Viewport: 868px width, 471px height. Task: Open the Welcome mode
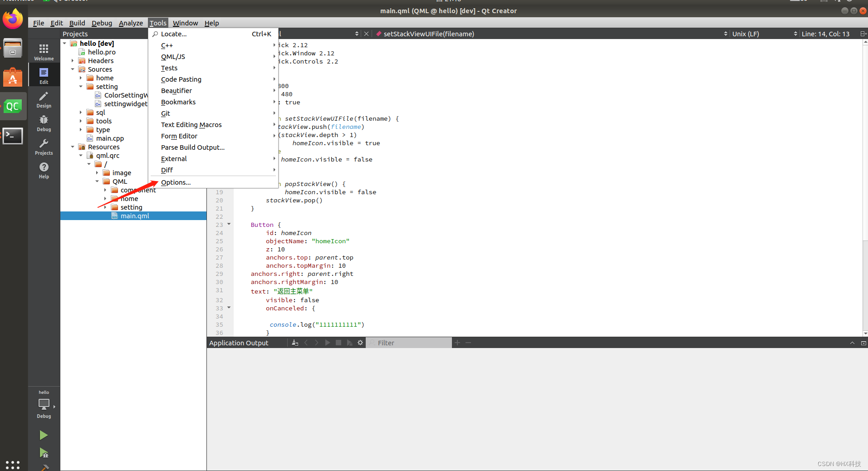pyautogui.click(x=44, y=52)
